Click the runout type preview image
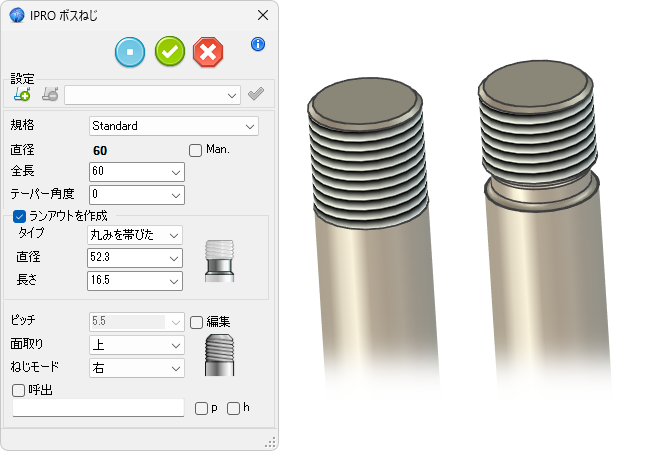 (218, 262)
